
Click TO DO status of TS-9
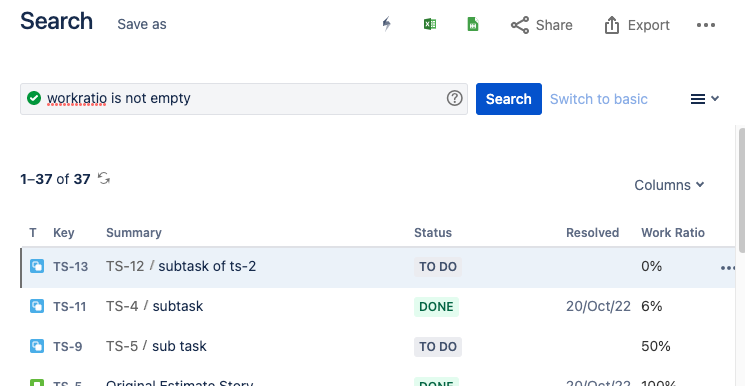pos(438,347)
